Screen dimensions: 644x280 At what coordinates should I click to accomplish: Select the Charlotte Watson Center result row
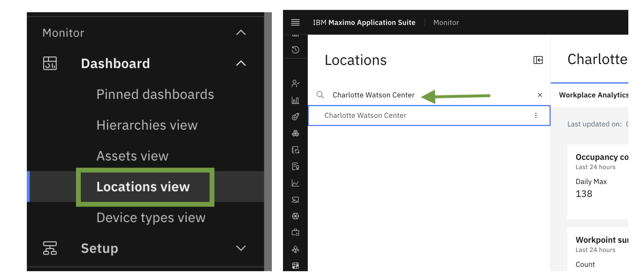tap(429, 115)
